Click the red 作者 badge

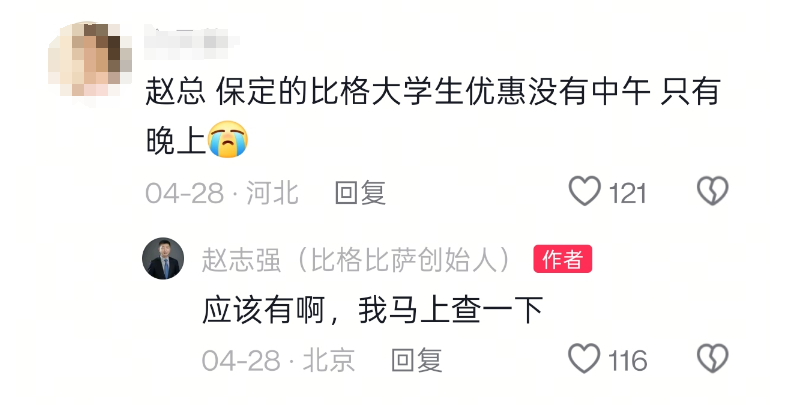pyautogui.click(x=563, y=260)
